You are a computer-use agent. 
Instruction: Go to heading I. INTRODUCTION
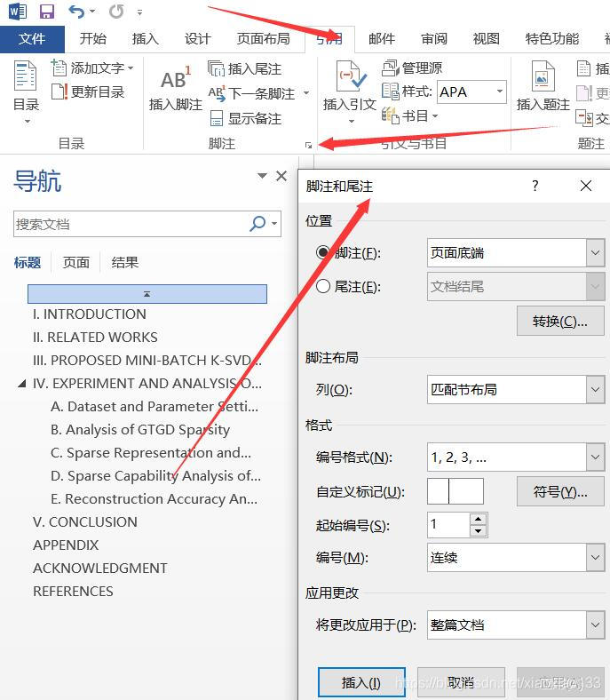[x=90, y=314]
